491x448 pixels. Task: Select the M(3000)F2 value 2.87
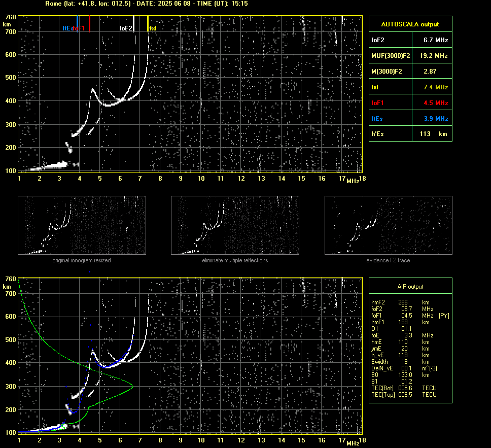coord(430,72)
